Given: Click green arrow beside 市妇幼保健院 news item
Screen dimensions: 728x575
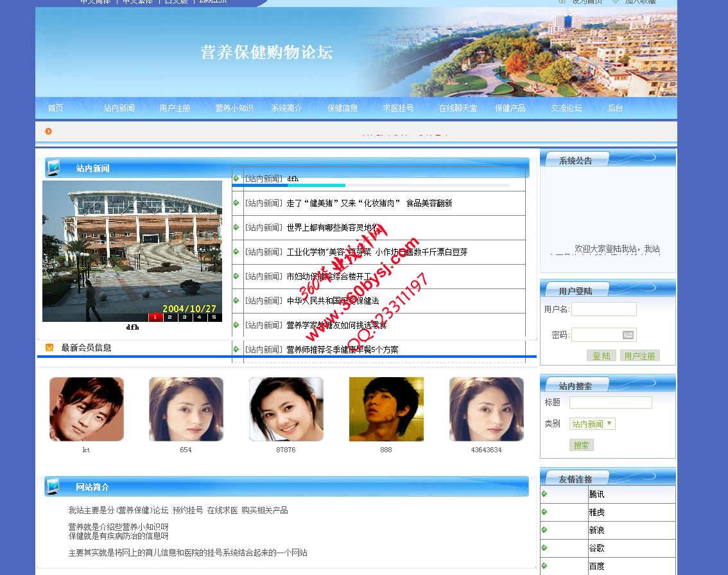Looking at the screenshot, I should 236,276.
